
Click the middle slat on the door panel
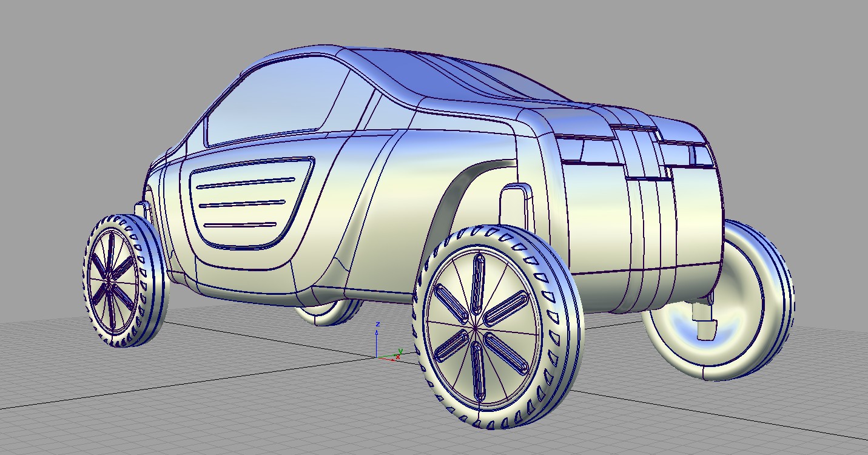point(243,204)
